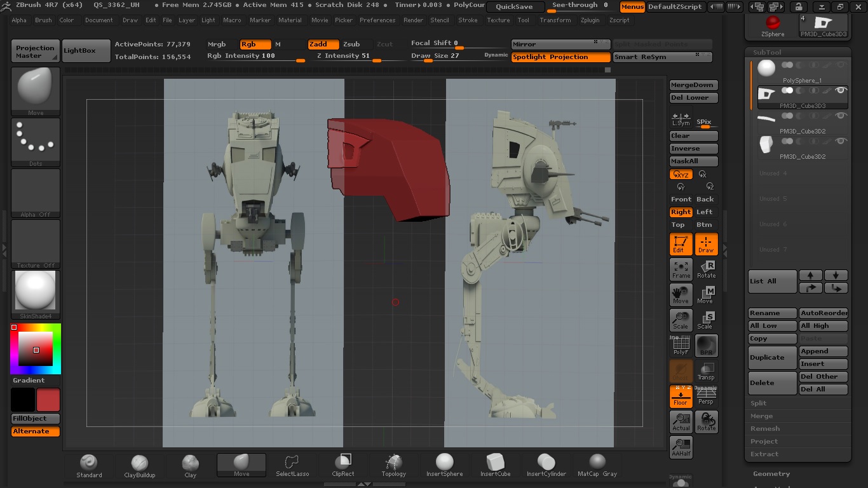The image size is (868, 488).
Task: Open the Zplugin menu
Action: click(590, 20)
